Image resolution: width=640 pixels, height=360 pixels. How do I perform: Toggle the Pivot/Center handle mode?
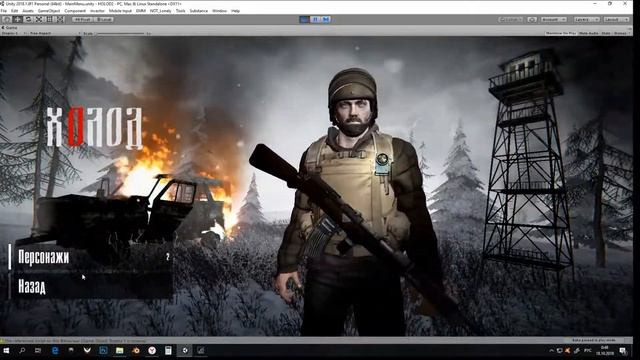[82, 19]
